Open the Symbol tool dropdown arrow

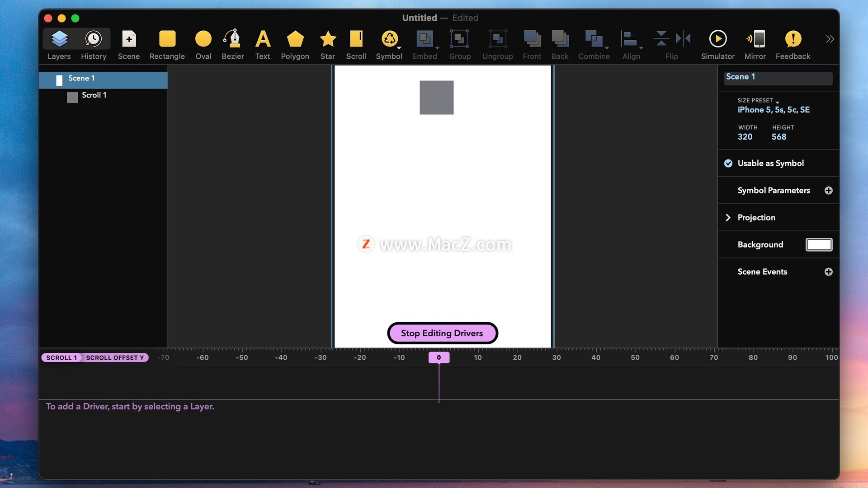(399, 48)
